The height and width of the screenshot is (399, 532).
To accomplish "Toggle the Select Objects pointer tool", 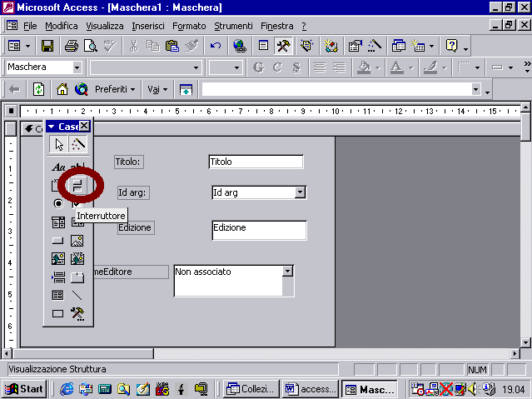I will pyautogui.click(x=59, y=145).
